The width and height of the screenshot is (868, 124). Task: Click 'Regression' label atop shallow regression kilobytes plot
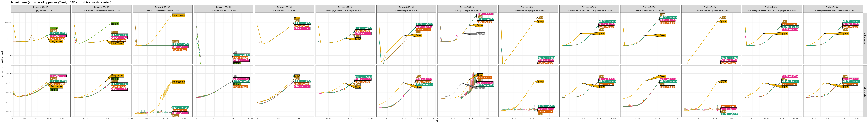pyautogui.click(x=178, y=15)
